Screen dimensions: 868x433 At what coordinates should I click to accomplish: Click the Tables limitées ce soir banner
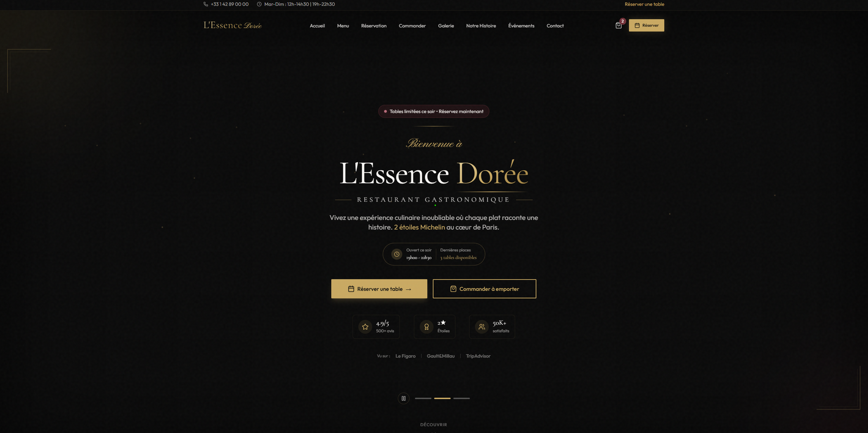[433, 111]
